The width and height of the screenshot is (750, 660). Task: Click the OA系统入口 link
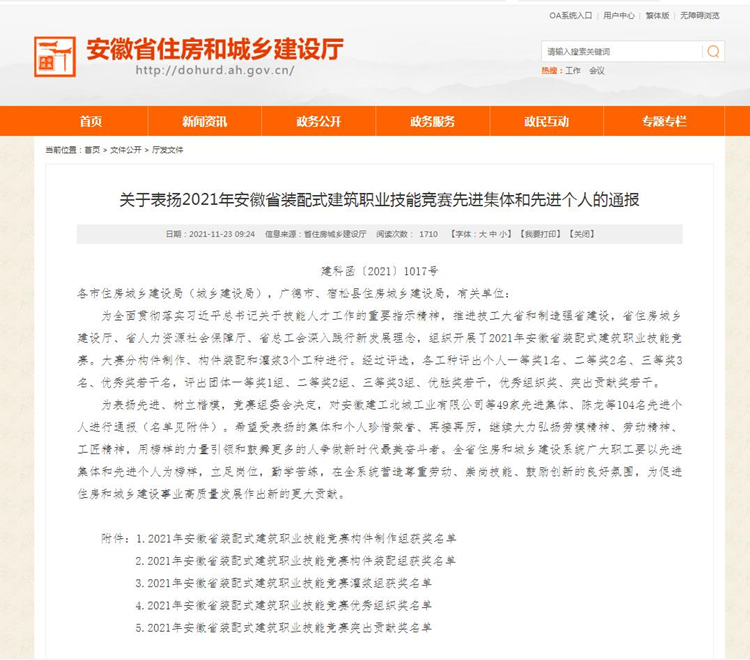570,16
